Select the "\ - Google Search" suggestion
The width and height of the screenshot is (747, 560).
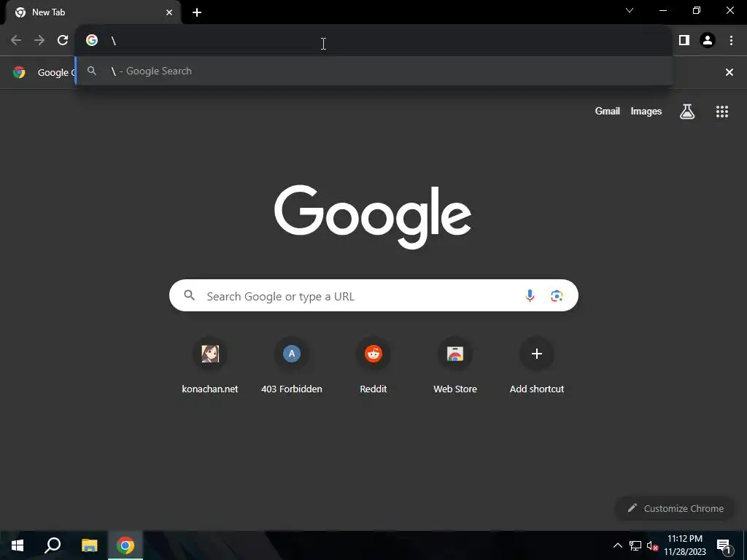[374, 71]
